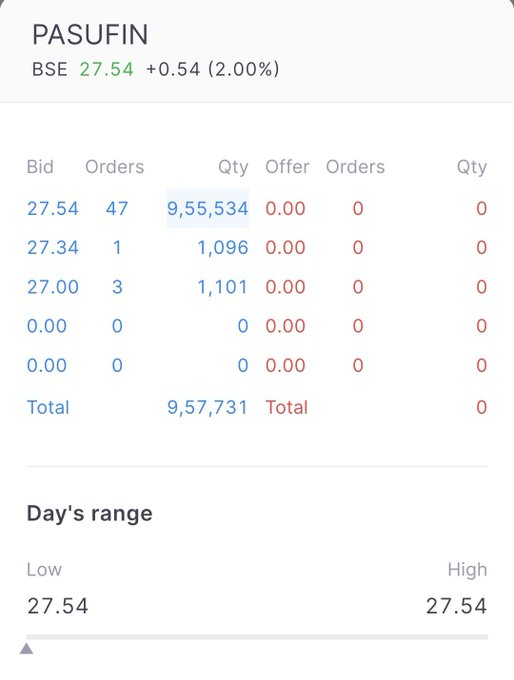514x680 pixels.
Task: Tap the bid price 27.54 in depth table
Action: [x=52, y=209]
